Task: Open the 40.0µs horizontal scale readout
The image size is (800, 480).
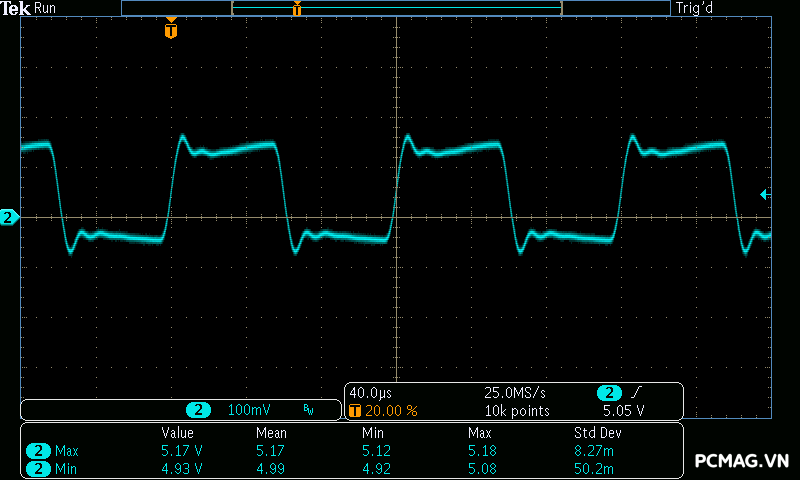Action: tap(372, 393)
